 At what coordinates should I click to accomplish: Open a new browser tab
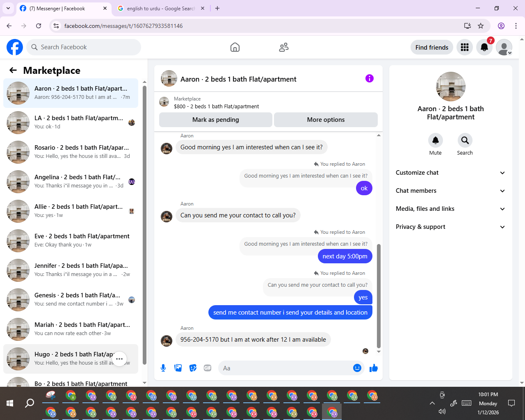coord(217,8)
